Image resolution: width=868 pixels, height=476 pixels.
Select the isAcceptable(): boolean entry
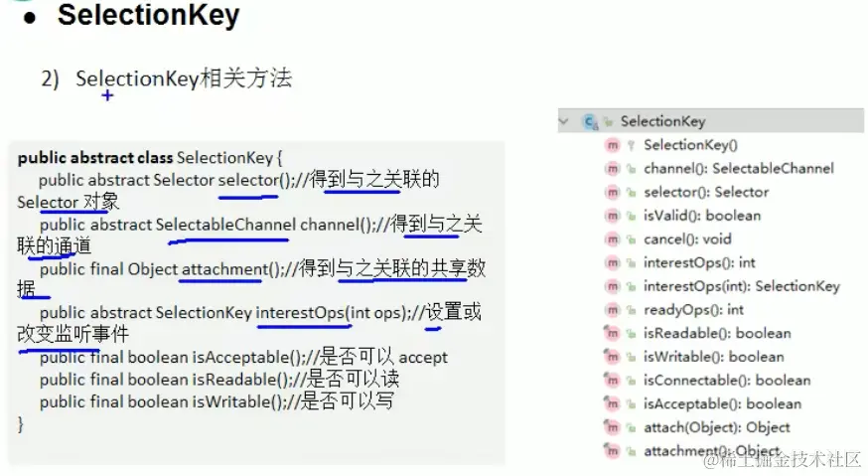pyautogui.click(x=722, y=403)
